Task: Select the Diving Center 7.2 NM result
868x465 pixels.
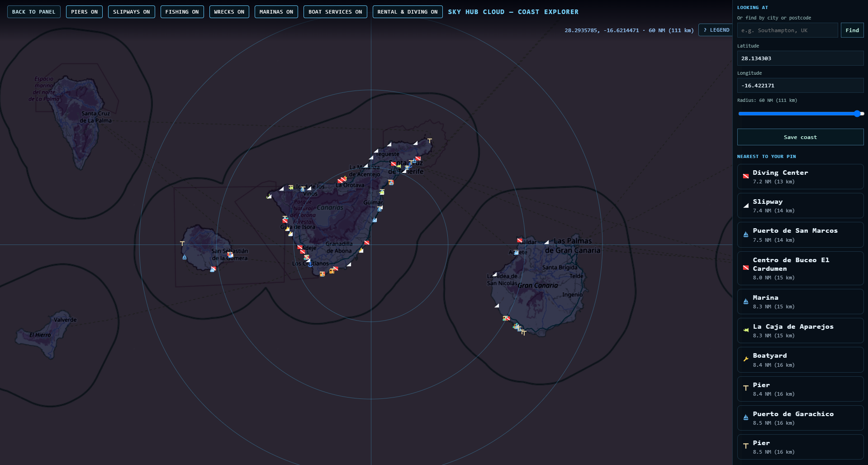Action: [x=800, y=177]
